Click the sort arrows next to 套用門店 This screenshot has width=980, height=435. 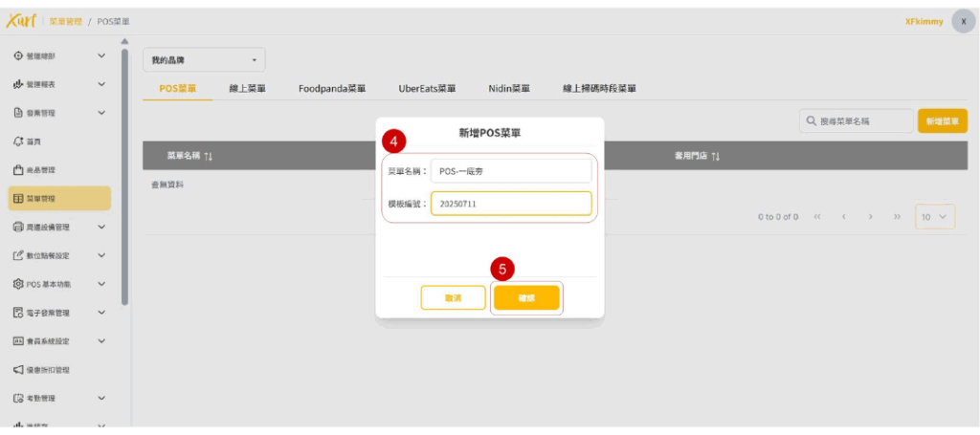point(715,156)
